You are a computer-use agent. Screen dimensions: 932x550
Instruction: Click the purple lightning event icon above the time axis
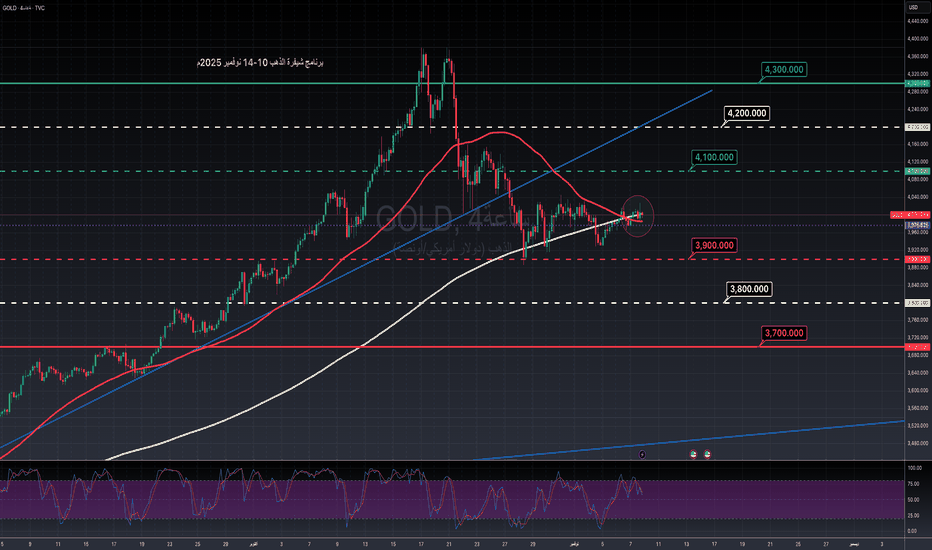pyautogui.click(x=642, y=454)
